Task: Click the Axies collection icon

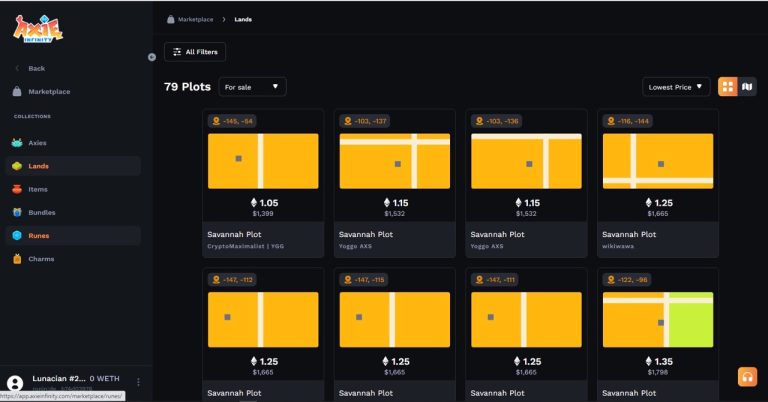Action: click(x=17, y=143)
